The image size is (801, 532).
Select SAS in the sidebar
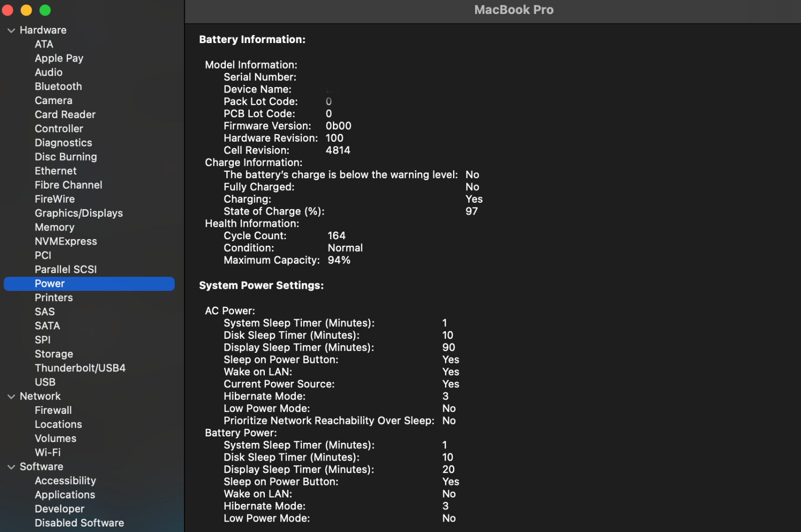[45, 311]
